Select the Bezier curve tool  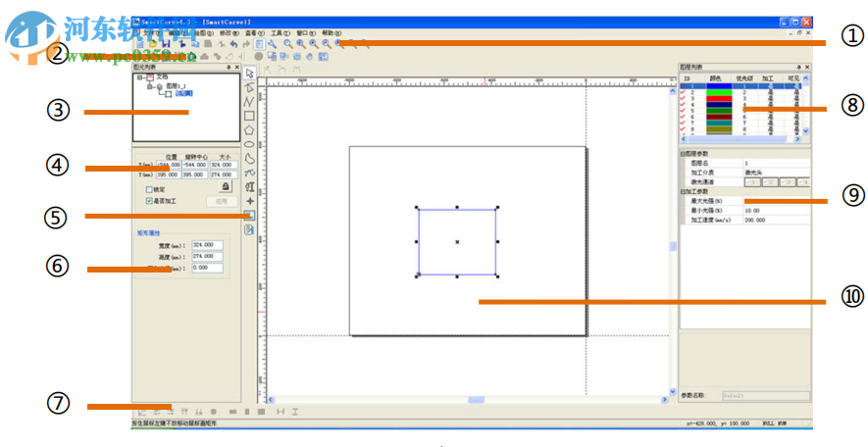(250, 174)
